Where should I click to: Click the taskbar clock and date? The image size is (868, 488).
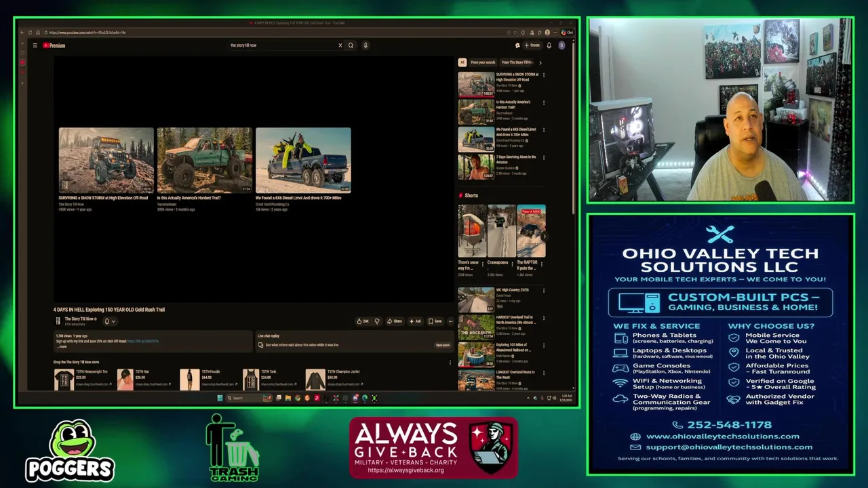567,398
